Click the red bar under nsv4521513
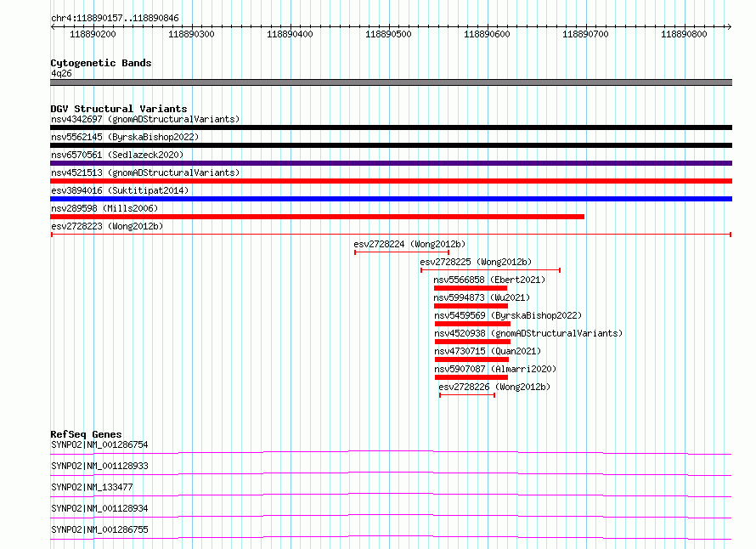Viewport: 756px width, 549px height. point(391,181)
